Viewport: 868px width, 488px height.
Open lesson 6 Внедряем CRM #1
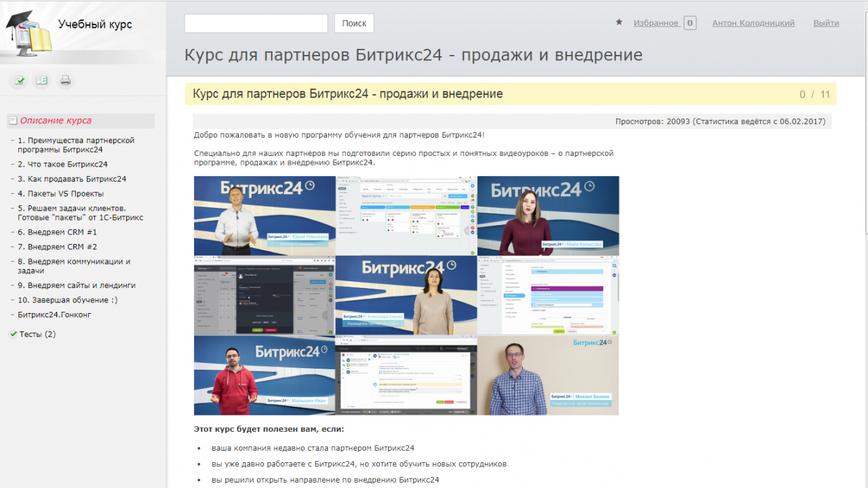click(57, 232)
